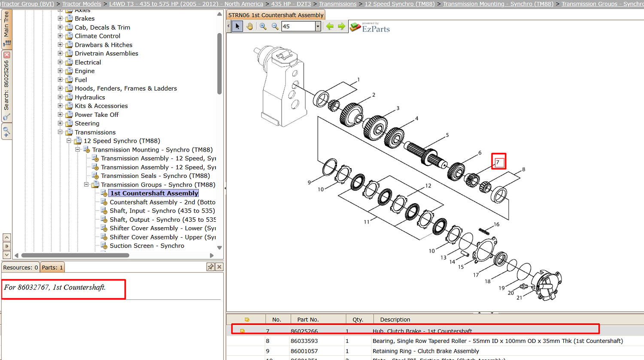644x360 pixels.
Task: Close the Search 86025266 side tab
Action: point(6,55)
